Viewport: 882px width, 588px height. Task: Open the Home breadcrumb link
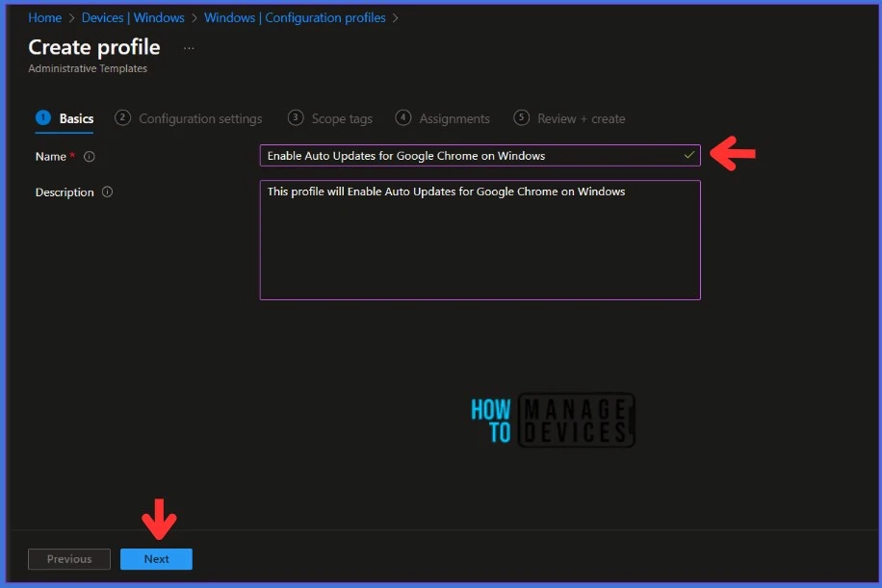click(x=45, y=18)
